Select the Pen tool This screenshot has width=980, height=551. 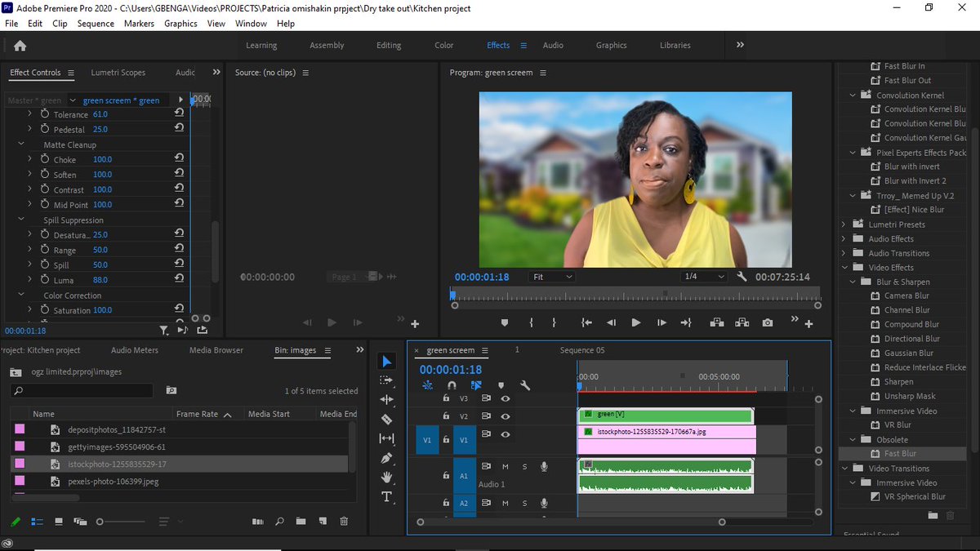(x=387, y=458)
